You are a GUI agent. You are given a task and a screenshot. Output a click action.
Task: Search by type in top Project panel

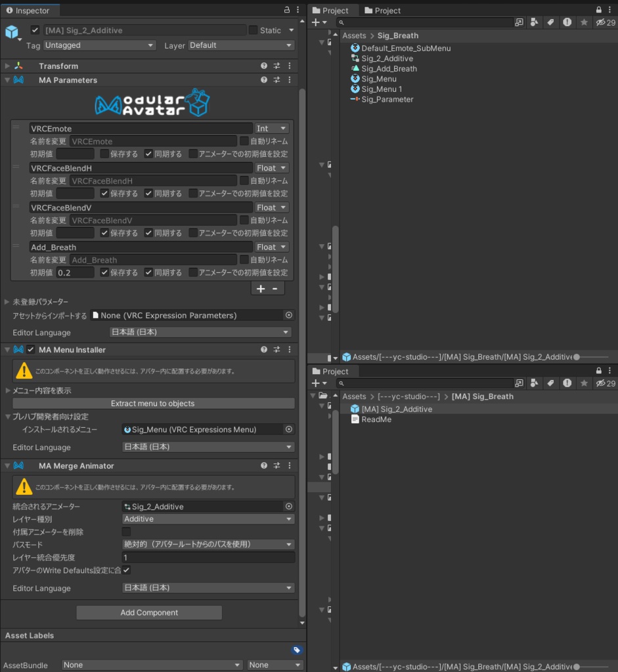pyautogui.click(x=535, y=22)
